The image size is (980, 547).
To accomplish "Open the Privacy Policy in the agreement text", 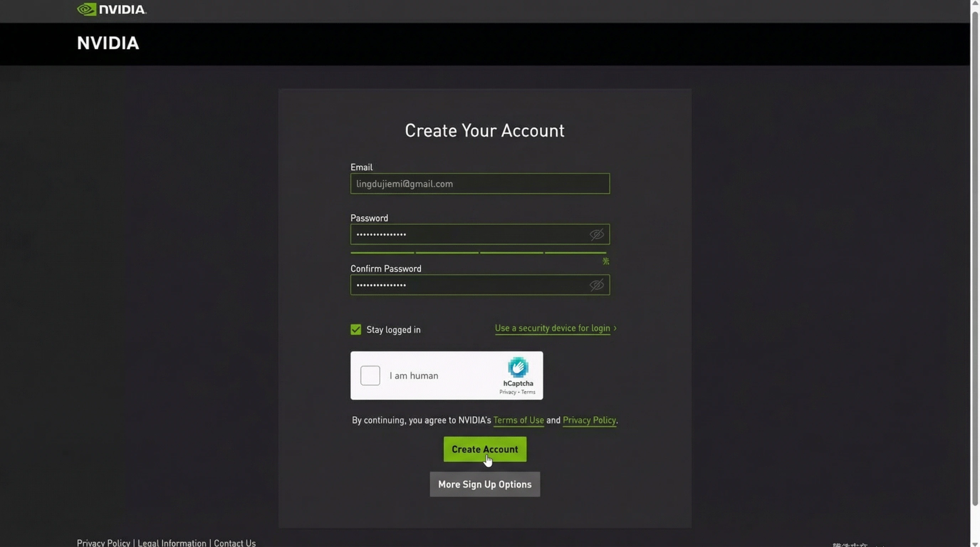I will (x=589, y=420).
